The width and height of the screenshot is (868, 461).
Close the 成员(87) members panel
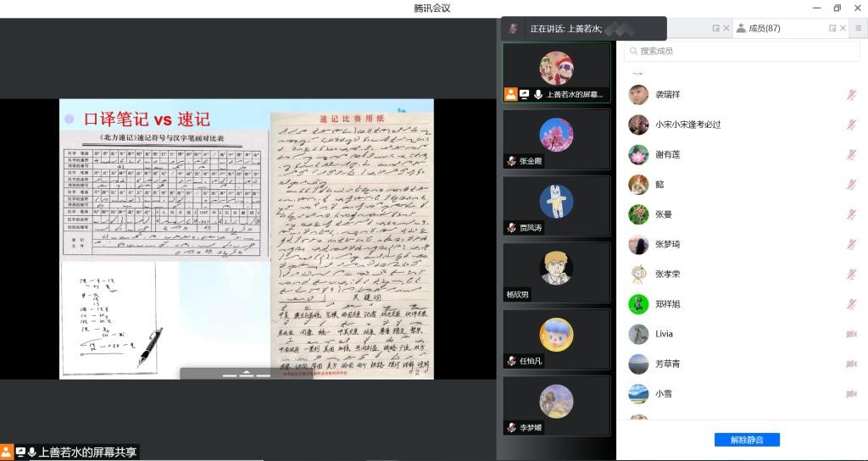pyautogui.click(x=843, y=29)
